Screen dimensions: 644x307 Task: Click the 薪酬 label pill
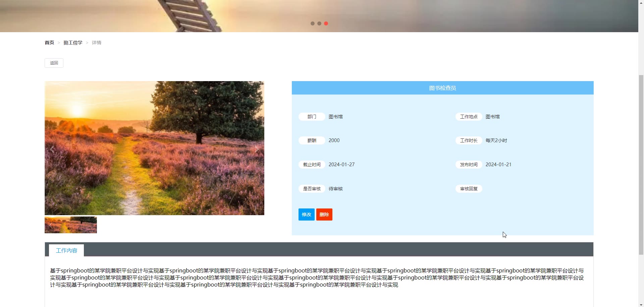pos(312,140)
